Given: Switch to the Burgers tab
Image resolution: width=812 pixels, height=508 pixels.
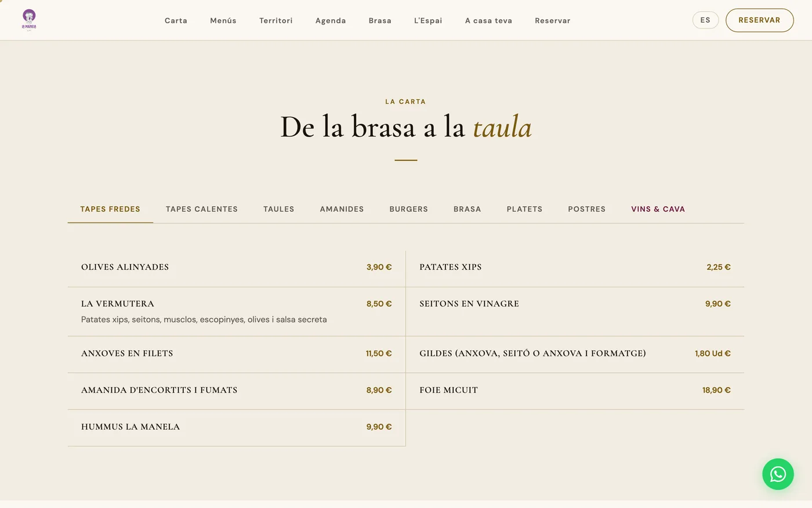Looking at the screenshot, I should pyautogui.click(x=409, y=209).
